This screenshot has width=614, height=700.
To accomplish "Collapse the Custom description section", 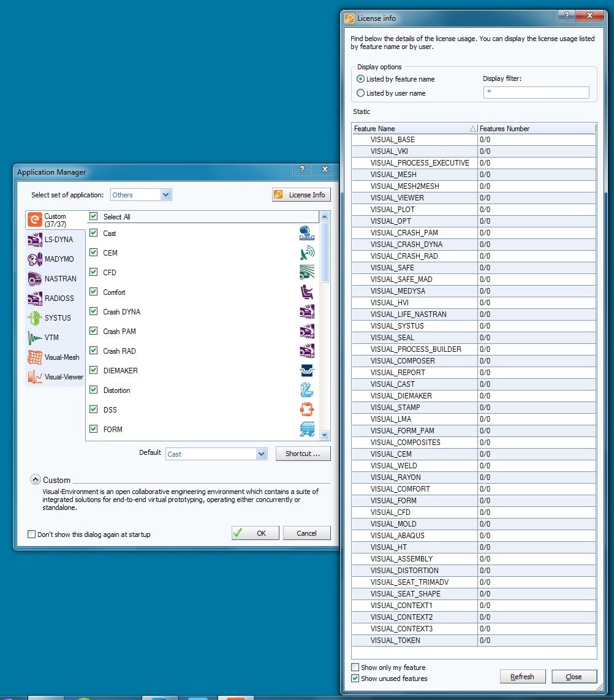I will tap(36, 479).
